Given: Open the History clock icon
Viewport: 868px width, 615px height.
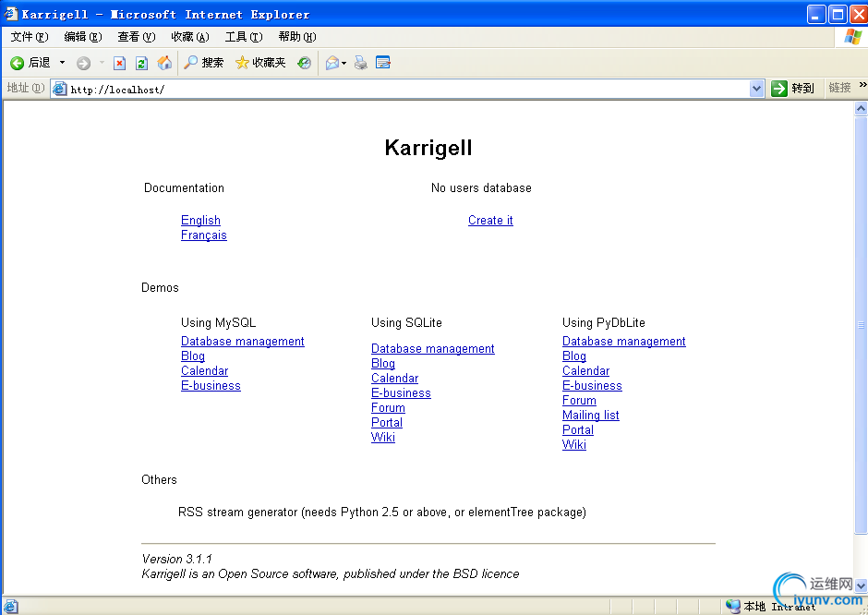Looking at the screenshot, I should (305, 63).
